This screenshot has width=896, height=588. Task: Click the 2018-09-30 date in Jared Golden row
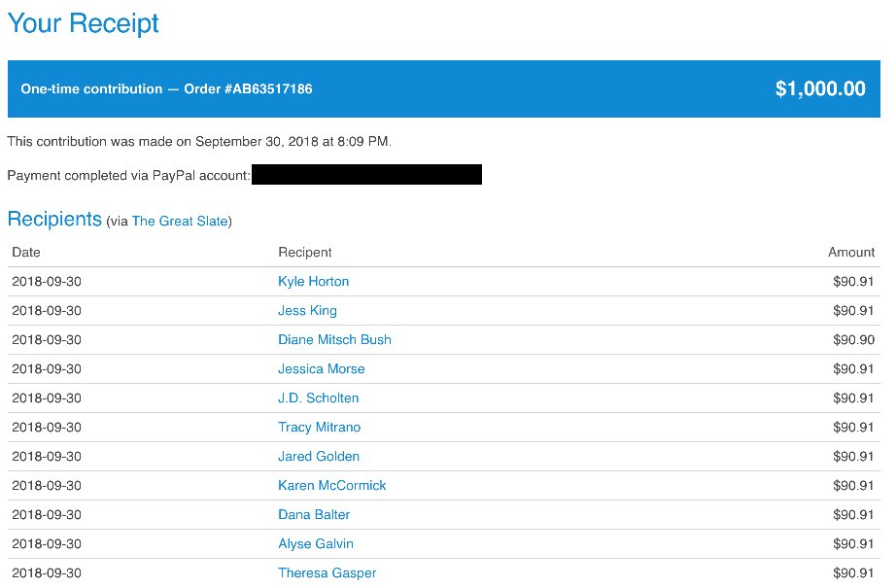click(47, 456)
